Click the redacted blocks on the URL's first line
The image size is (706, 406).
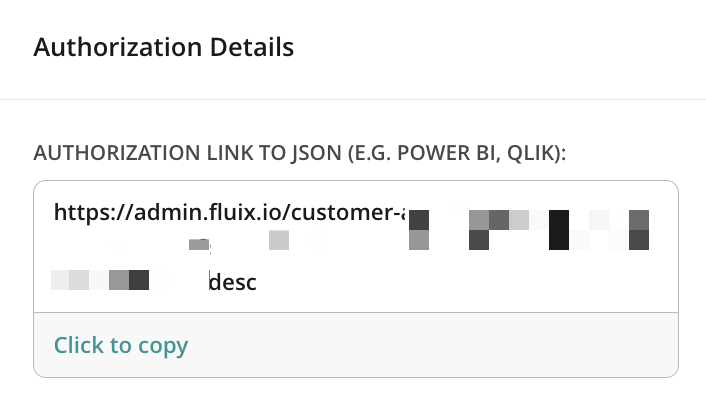530,218
